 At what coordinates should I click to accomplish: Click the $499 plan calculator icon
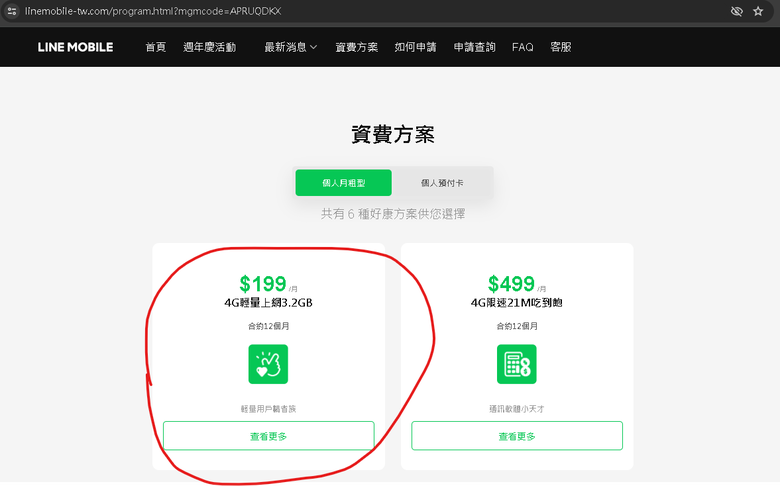(517, 364)
